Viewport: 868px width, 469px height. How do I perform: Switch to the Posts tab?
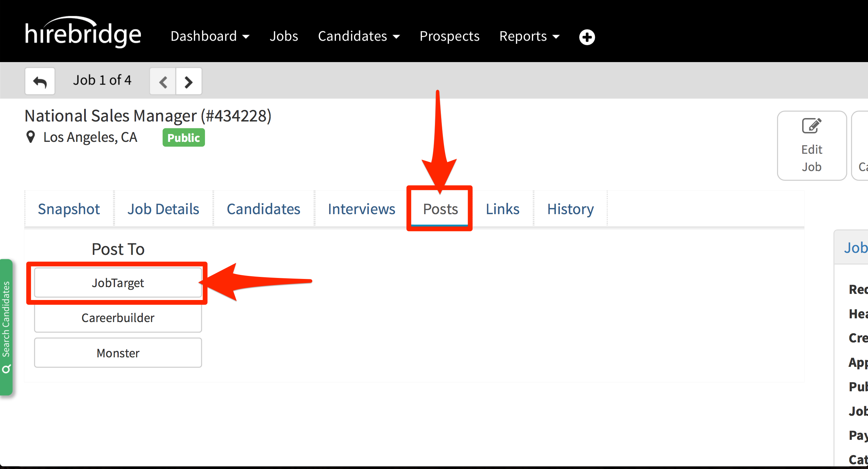click(x=440, y=209)
